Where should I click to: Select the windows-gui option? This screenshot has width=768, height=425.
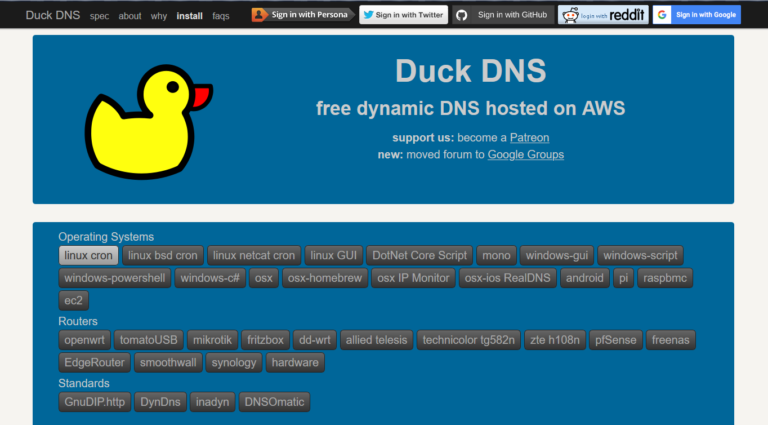coord(557,256)
